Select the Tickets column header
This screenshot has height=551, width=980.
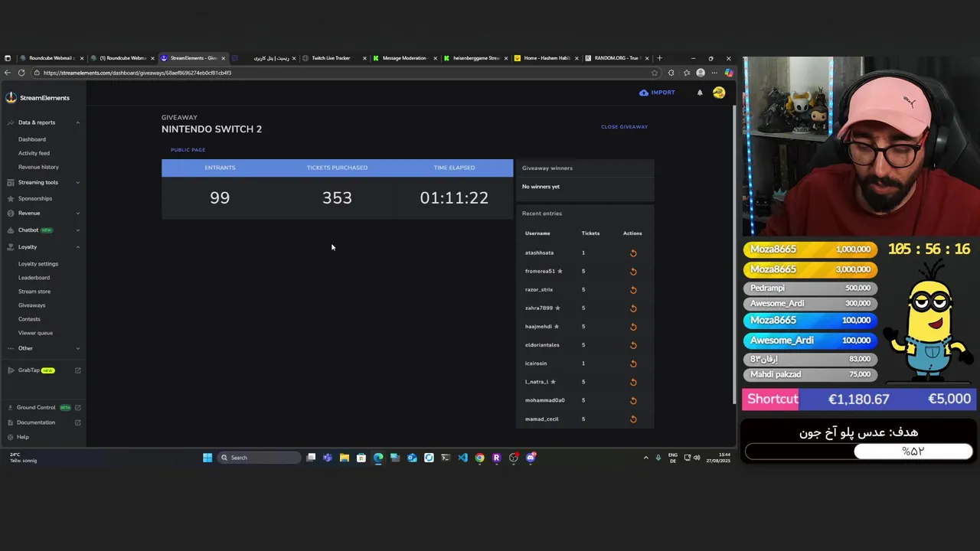(x=590, y=233)
